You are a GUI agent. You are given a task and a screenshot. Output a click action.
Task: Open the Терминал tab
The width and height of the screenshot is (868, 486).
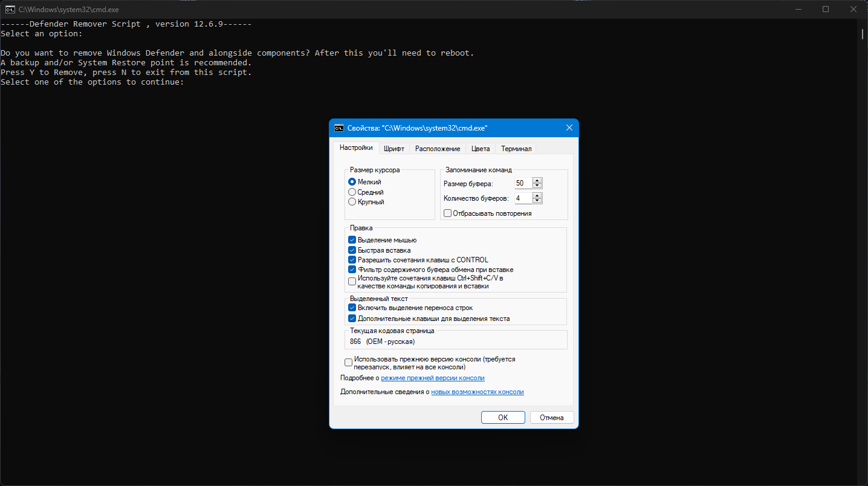516,149
